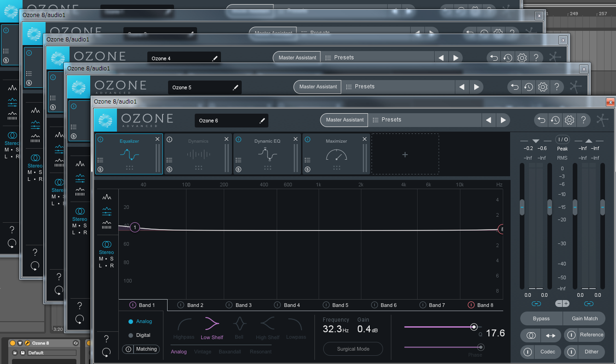Open the history clock icon in Ozone 6
616x364 pixels.
tap(555, 120)
